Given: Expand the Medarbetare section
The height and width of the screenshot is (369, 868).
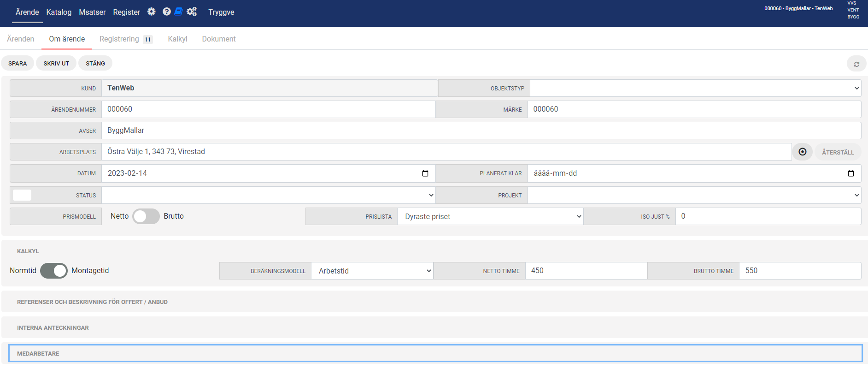Looking at the screenshot, I should click(x=38, y=353).
